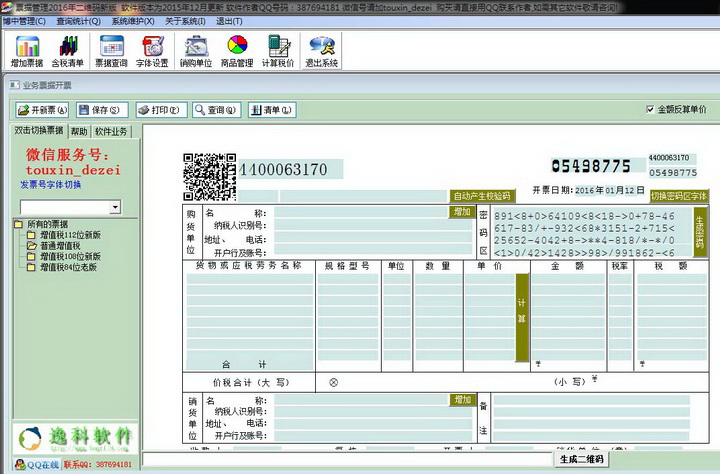Open 销购单位 toolbar icon
This screenshot has height=474, width=720.
click(x=196, y=51)
